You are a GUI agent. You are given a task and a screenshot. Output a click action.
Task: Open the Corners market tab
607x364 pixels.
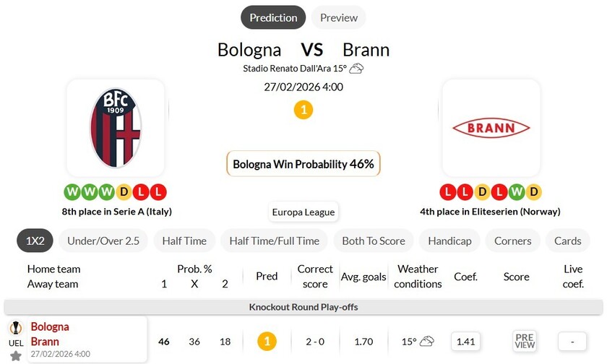(x=513, y=240)
